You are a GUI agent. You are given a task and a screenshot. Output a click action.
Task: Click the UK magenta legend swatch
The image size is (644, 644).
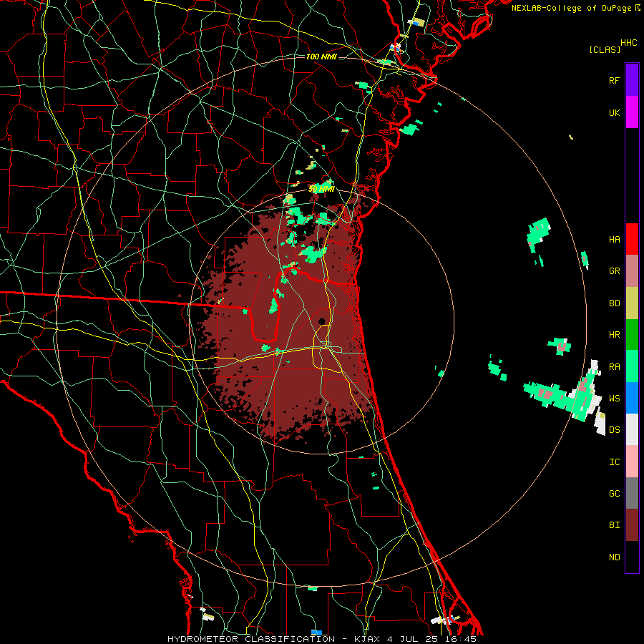click(632, 112)
